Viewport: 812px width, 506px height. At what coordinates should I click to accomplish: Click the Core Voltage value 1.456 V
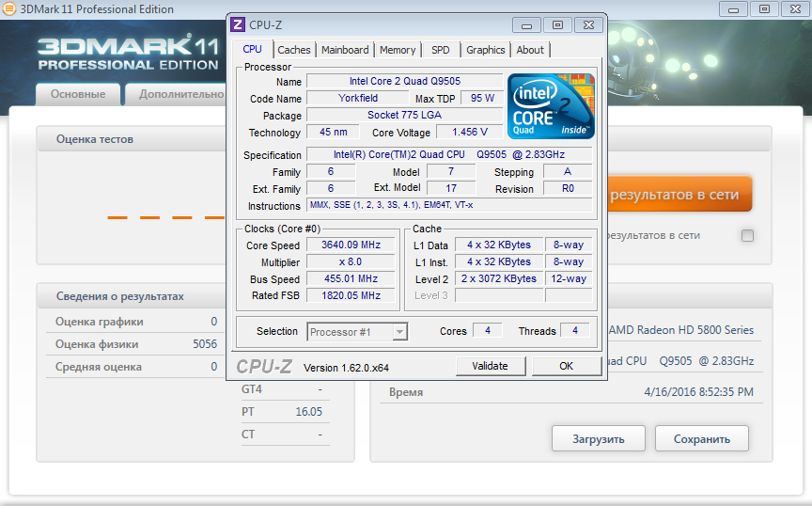point(470,133)
